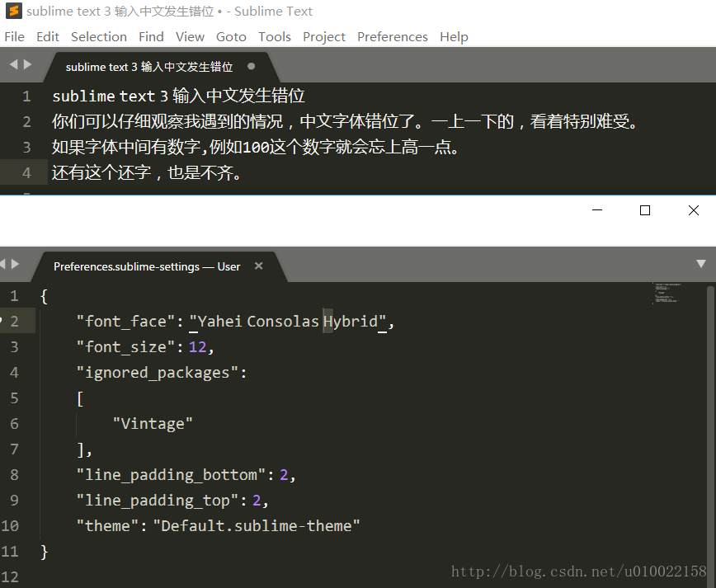Open the View menu
Screen dimensions: 716x588
(x=190, y=36)
